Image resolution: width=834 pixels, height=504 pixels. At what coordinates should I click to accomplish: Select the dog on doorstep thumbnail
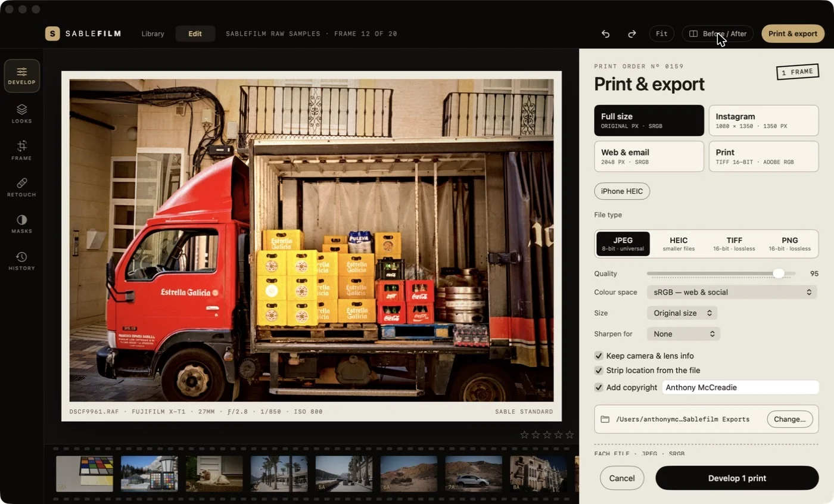tap(214, 474)
